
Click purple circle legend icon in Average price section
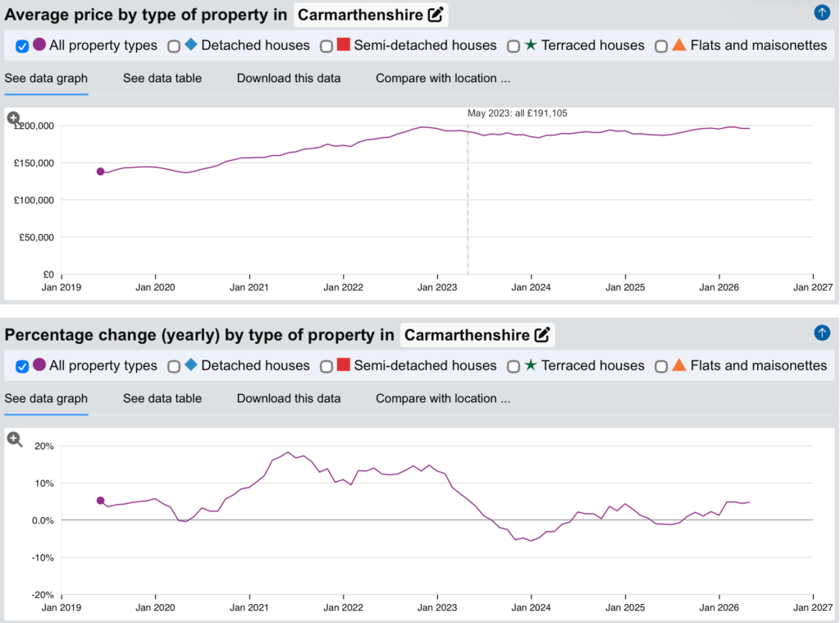click(39, 44)
